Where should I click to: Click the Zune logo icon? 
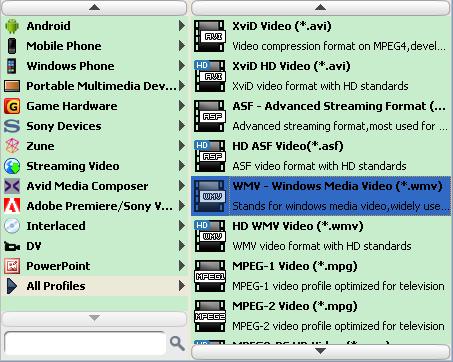[x=12, y=146]
